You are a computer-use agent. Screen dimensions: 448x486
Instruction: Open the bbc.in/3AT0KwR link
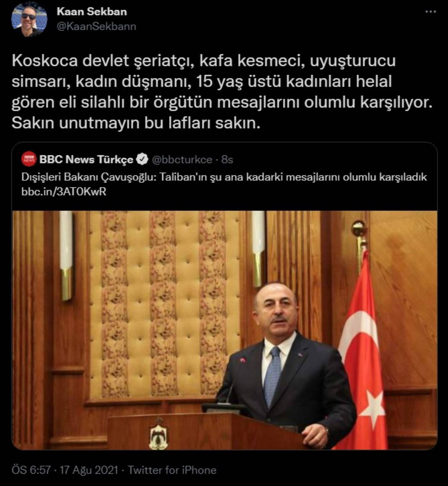point(64,191)
